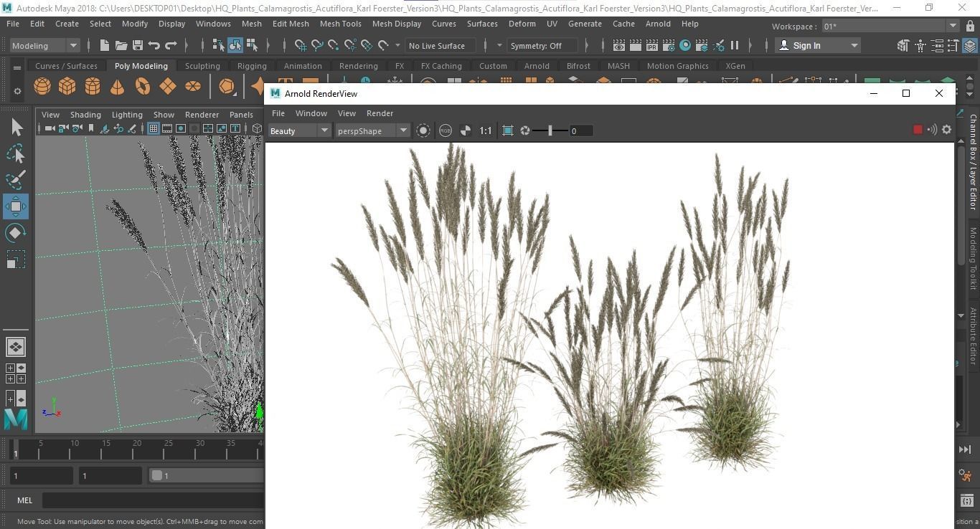Create a polygon plane from the shelf
The image size is (980, 529).
coord(168,86)
